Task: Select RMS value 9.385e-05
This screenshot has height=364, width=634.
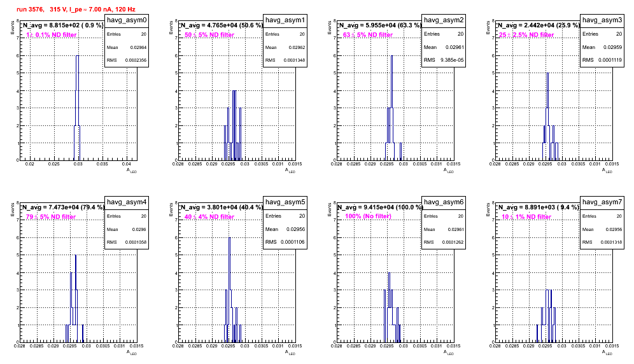Action: click(452, 60)
